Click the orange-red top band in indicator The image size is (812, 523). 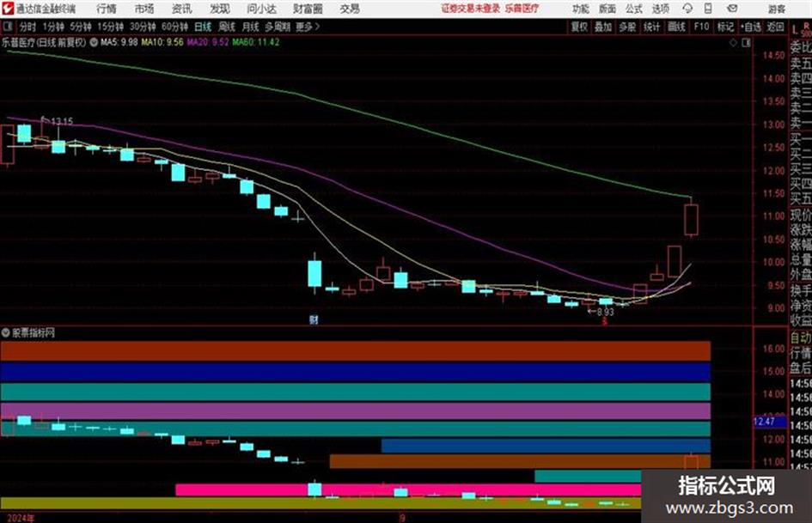(x=355, y=350)
